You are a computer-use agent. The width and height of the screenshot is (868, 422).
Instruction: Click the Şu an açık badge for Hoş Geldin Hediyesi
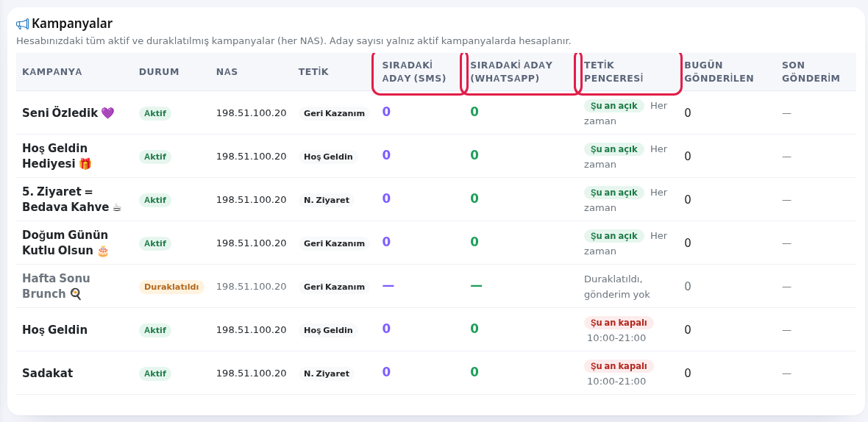(x=614, y=149)
